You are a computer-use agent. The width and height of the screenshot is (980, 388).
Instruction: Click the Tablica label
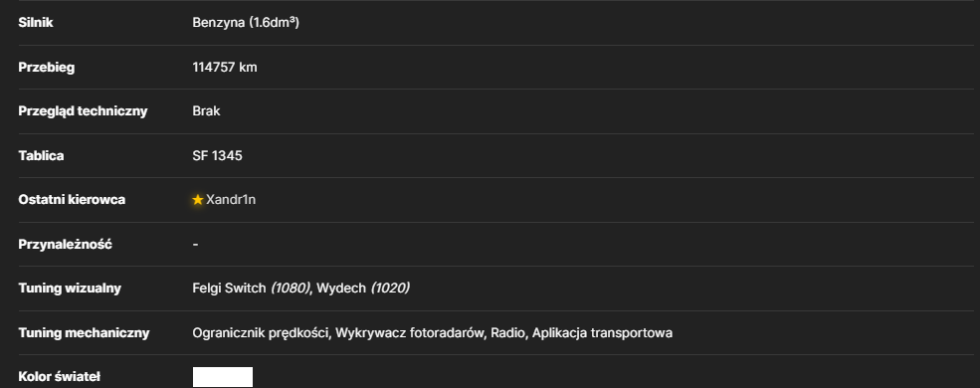tap(41, 155)
